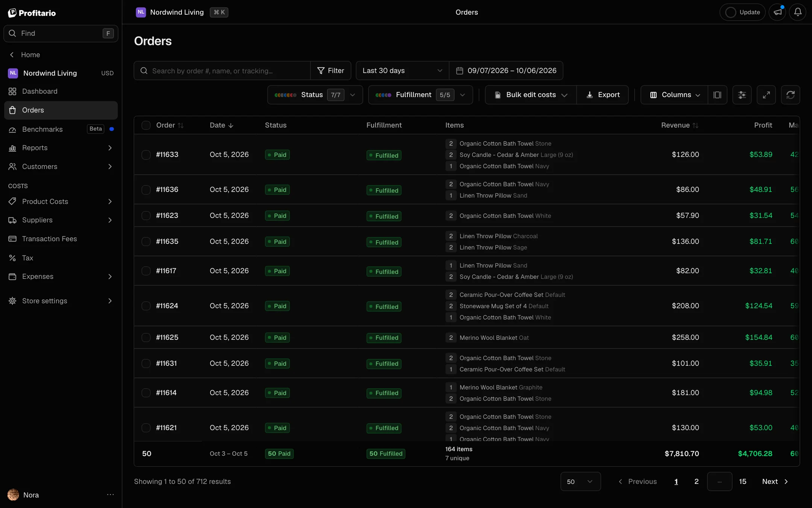Expand table to fullscreen icon
This screenshot has height=508, width=812.
coord(766,95)
